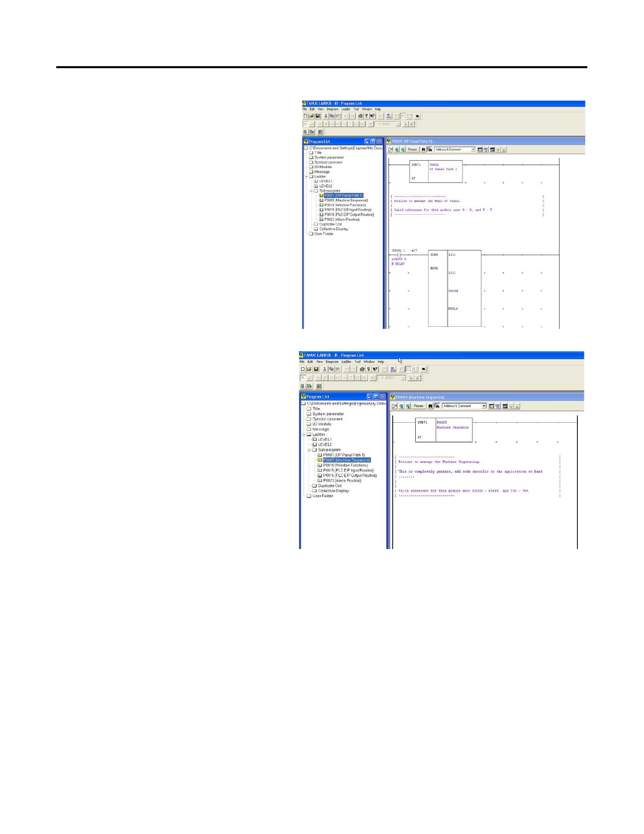Select P0010 (Window Functions) in P0001 screenshot tree
This screenshot has width=644, height=834.
(345, 205)
